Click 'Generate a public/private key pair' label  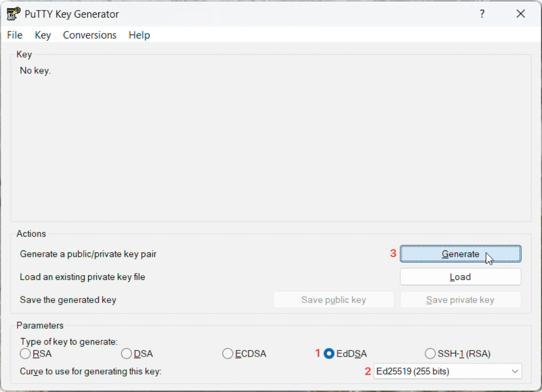coord(88,254)
